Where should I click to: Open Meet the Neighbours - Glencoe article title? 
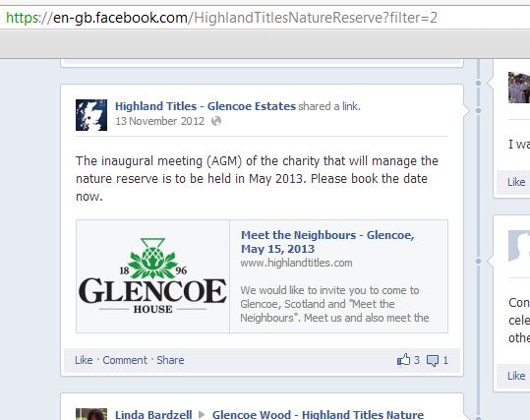point(327,242)
